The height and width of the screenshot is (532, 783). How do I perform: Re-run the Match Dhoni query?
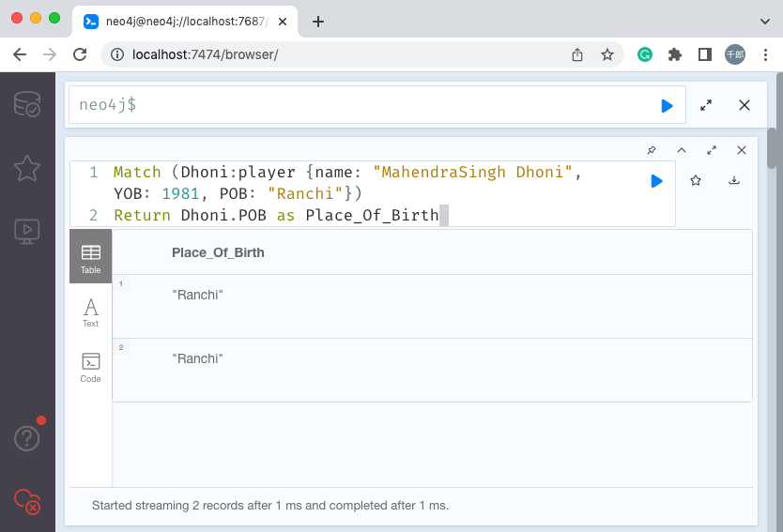tap(656, 181)
